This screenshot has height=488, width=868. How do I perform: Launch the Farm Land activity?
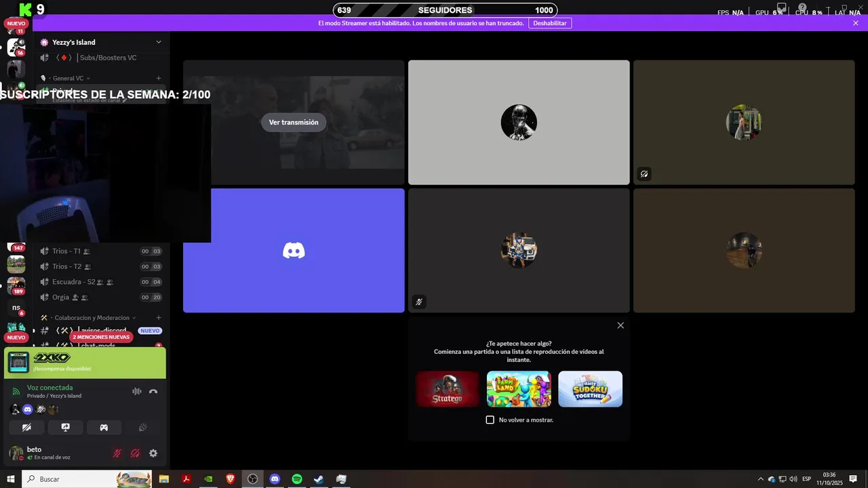(519, 389)
